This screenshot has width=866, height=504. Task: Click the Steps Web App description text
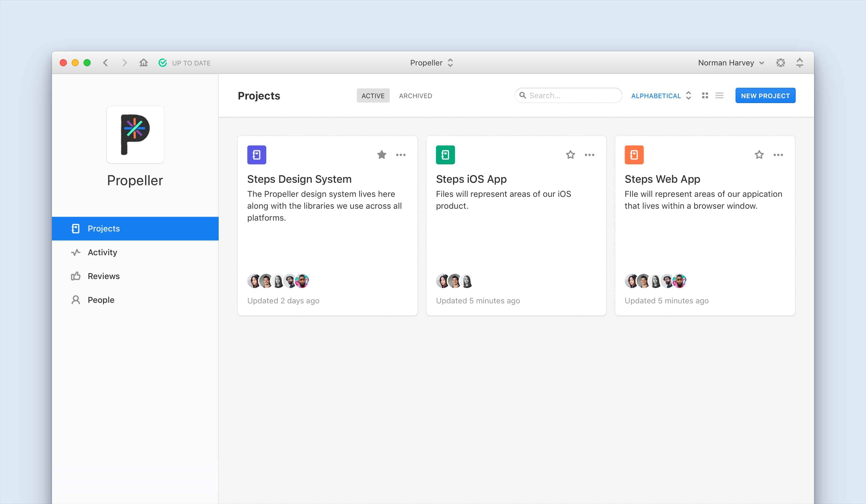703,200
